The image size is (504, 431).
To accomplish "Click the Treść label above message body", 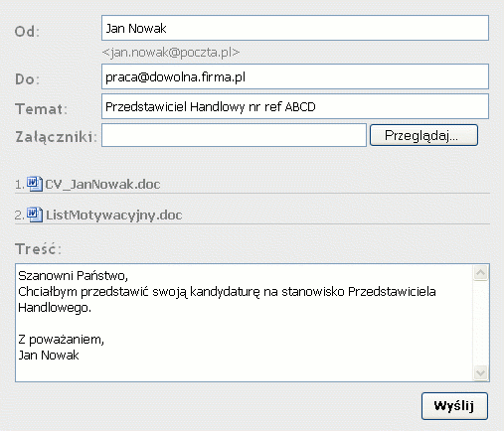I will (38, 249).
